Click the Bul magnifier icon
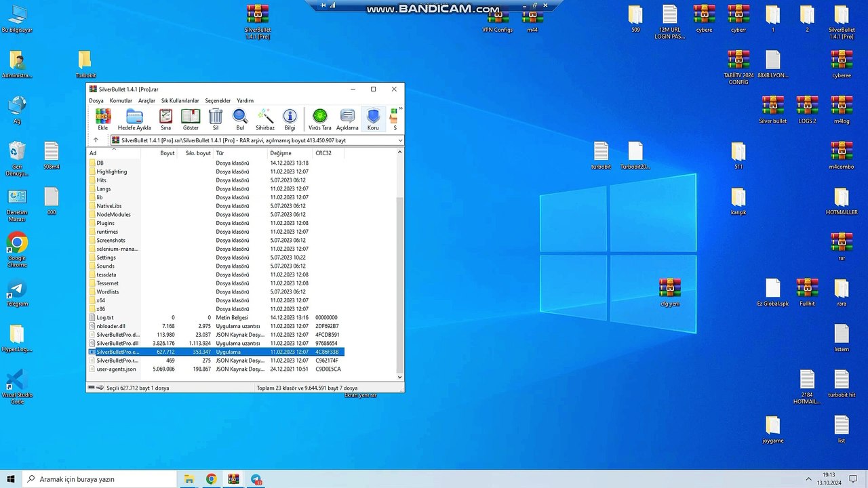Viewport: 868px width, 488px height. pos(240,117)
